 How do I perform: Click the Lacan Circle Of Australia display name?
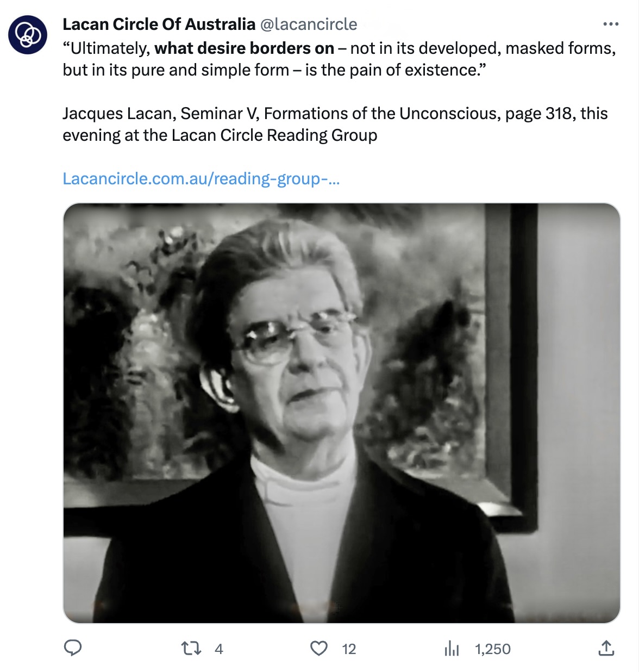(159, 24)
